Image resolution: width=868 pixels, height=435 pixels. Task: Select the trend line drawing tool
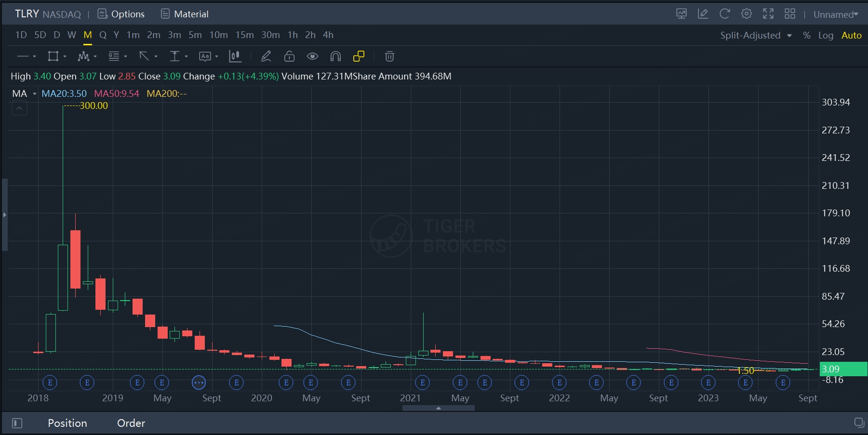(23, 56)
